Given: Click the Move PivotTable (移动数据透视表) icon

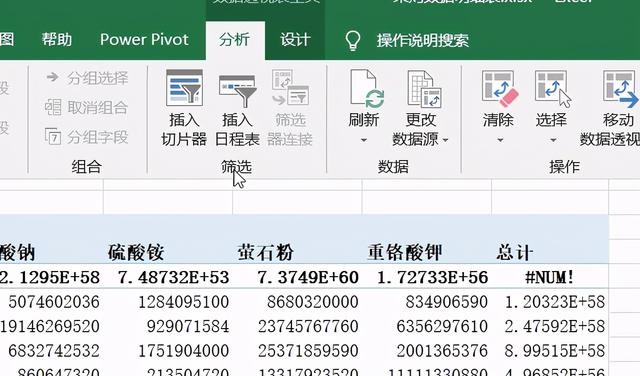Looking at the screenshot, I should (x=620, y=89).
